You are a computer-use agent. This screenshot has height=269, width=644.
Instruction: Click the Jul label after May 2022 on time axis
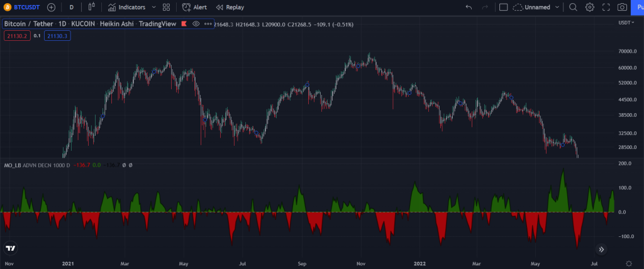click(x=594, y=263)
